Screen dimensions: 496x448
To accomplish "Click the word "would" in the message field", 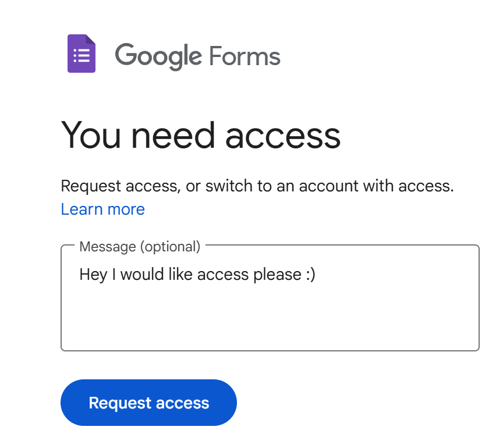I will [142, 274].
